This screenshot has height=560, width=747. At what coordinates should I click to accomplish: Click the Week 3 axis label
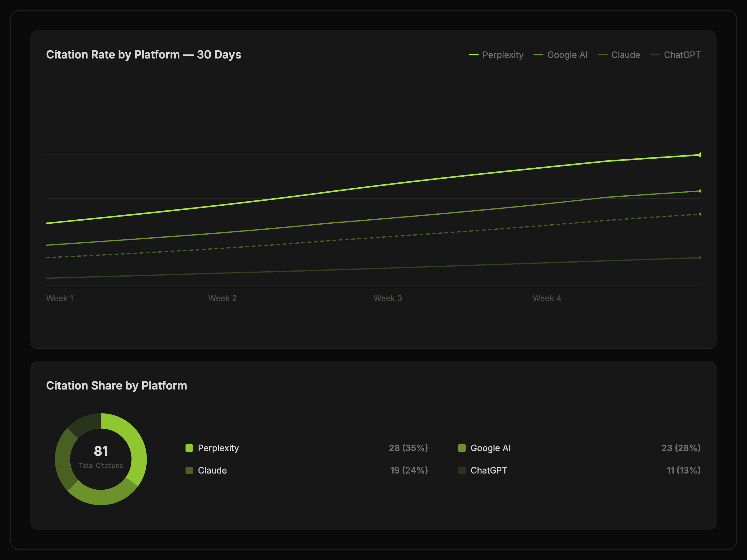[x=387, y=298]
